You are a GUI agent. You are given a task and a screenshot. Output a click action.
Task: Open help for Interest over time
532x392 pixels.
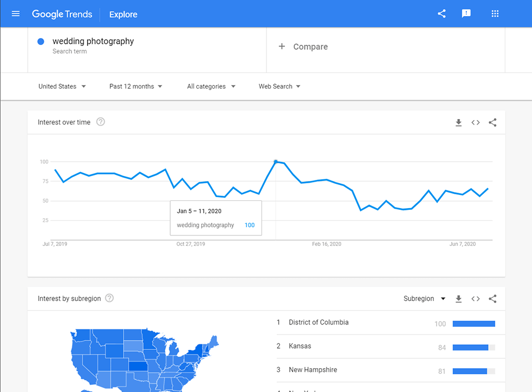(x=100, y=122)
